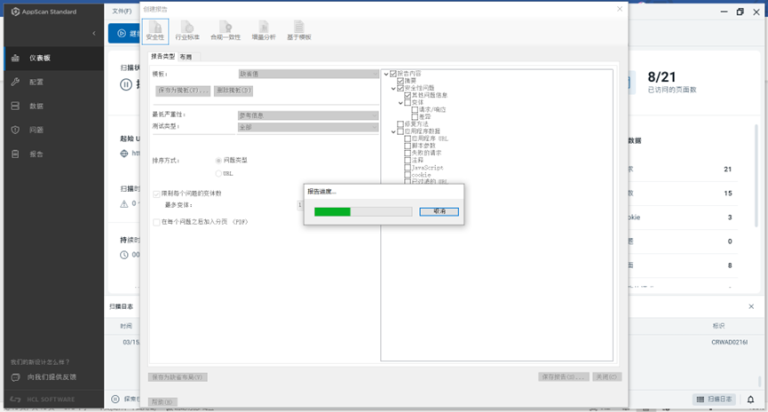Collapse the 报告内容 tree node
The width and height of the screenshot is (768, 412).
(387, 74)
